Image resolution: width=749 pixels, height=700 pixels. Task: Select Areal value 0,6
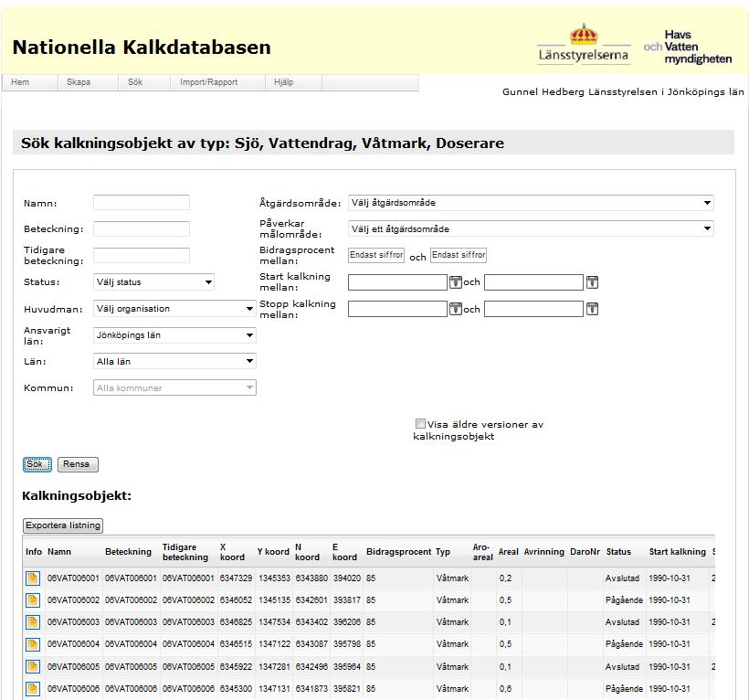tap(505, 688)
